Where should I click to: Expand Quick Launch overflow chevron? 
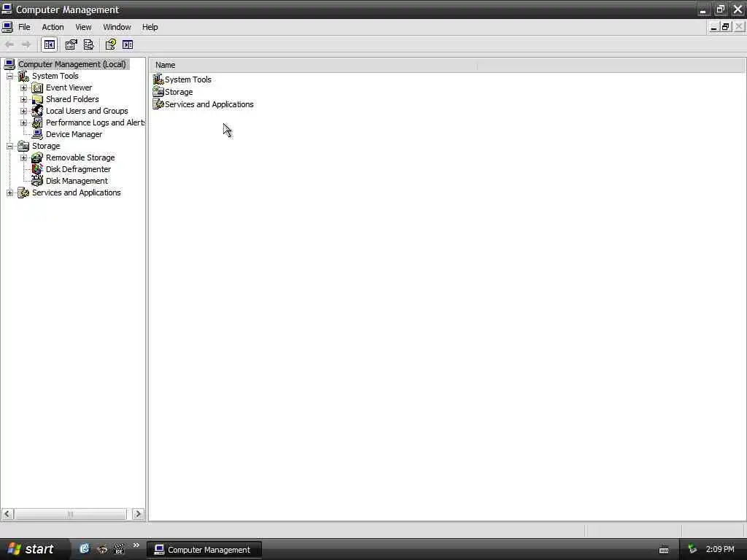[x=136, y=545]
